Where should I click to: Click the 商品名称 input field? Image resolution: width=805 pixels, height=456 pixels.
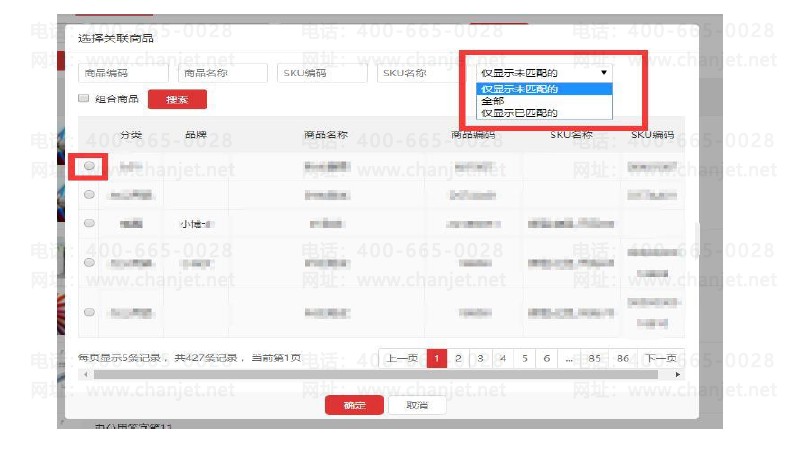(x=223, y=73)
